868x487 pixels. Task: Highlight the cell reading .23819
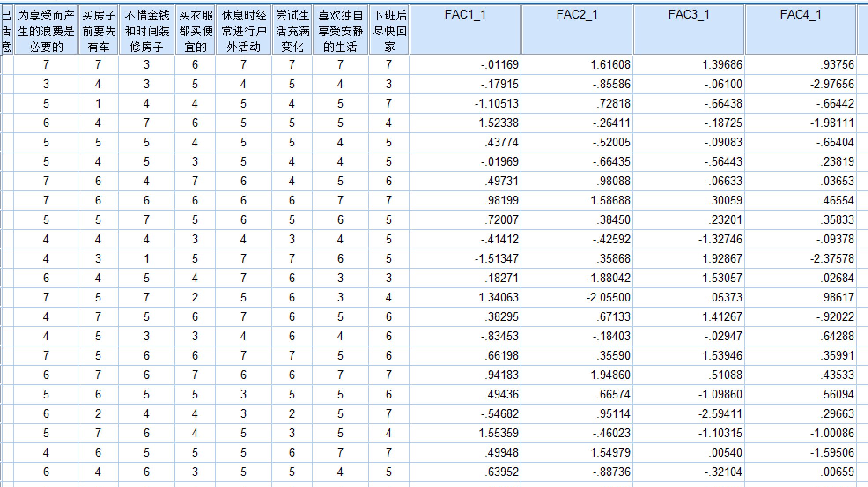coord(801,162)
